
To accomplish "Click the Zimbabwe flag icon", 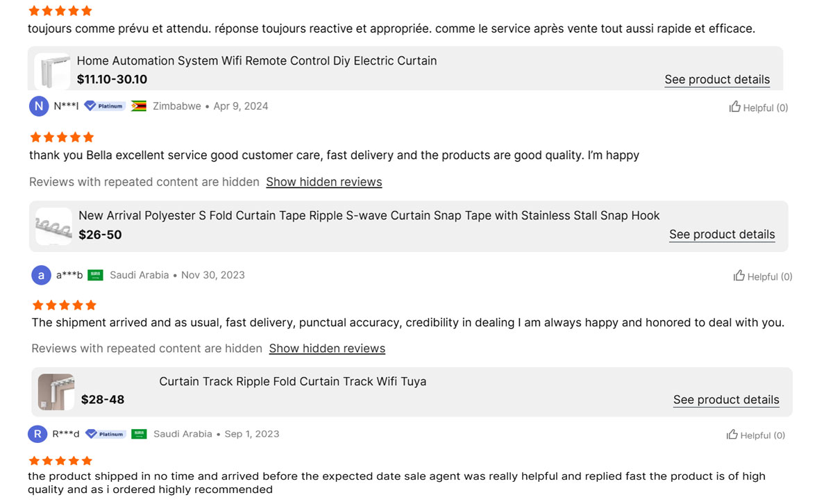I will [139, 106].
